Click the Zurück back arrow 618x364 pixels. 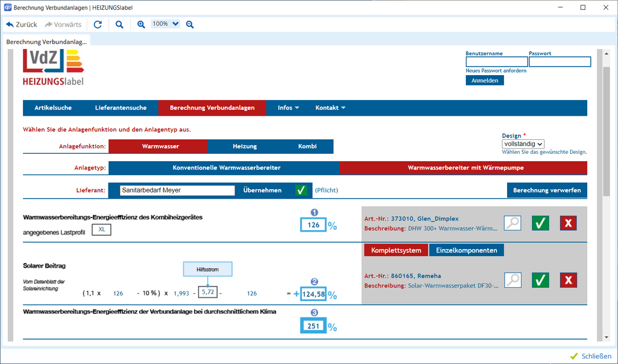[22, 24]
